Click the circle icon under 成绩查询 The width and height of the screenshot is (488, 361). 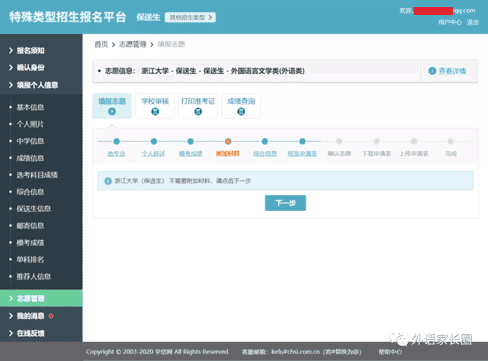(241, 112)
